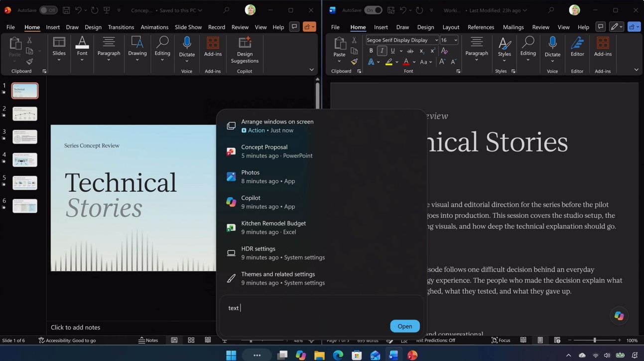644x361 pixels.
Task: Click the Copilot floating button in Word
Action: tap(619, 316)
